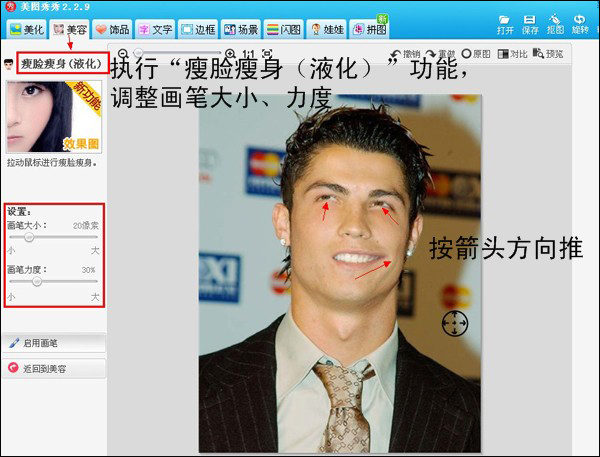Click the 旋转 (Rotate) icon

pyautogui.click(x=581, y=23)
